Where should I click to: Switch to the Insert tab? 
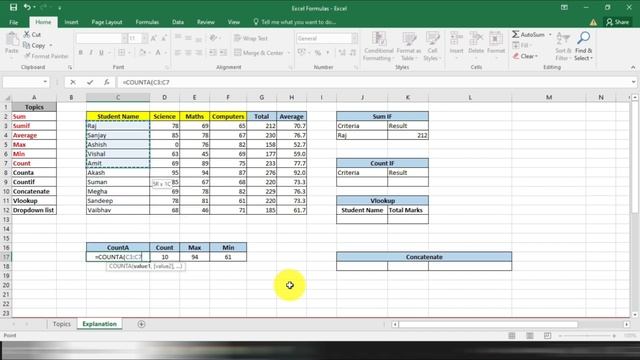tap(71, 22)
